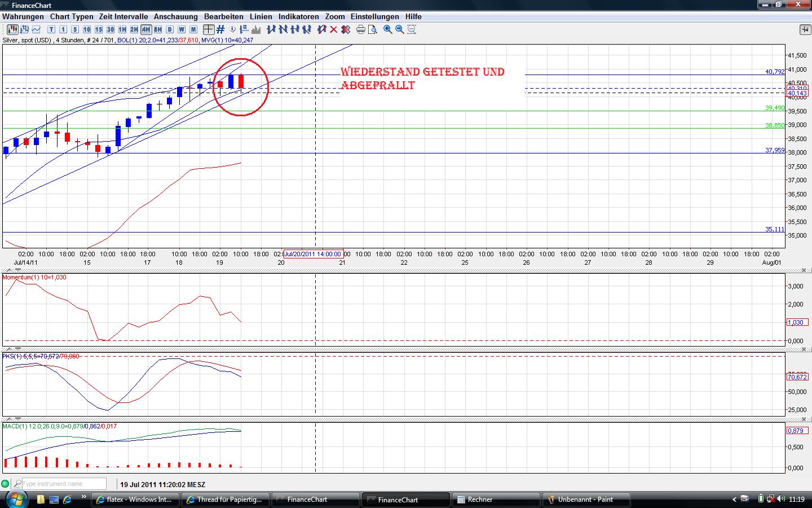Show hidden system tray icons arrow
Viewport: 812px width, 508px height.
[734, 499]
